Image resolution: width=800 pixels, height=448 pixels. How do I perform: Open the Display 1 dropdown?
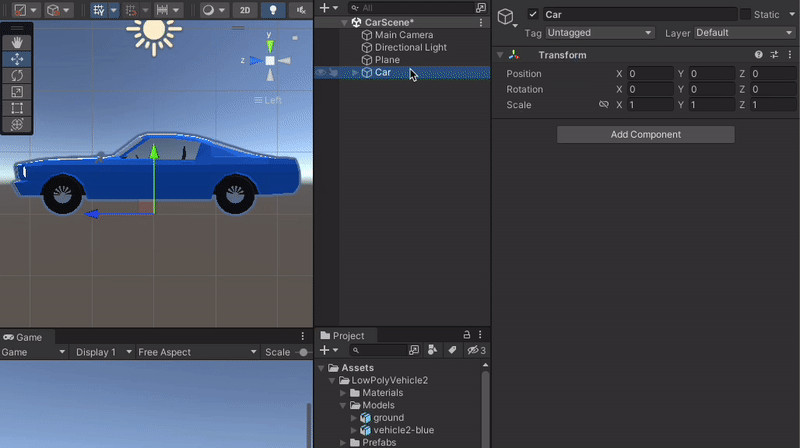point(103,352)
